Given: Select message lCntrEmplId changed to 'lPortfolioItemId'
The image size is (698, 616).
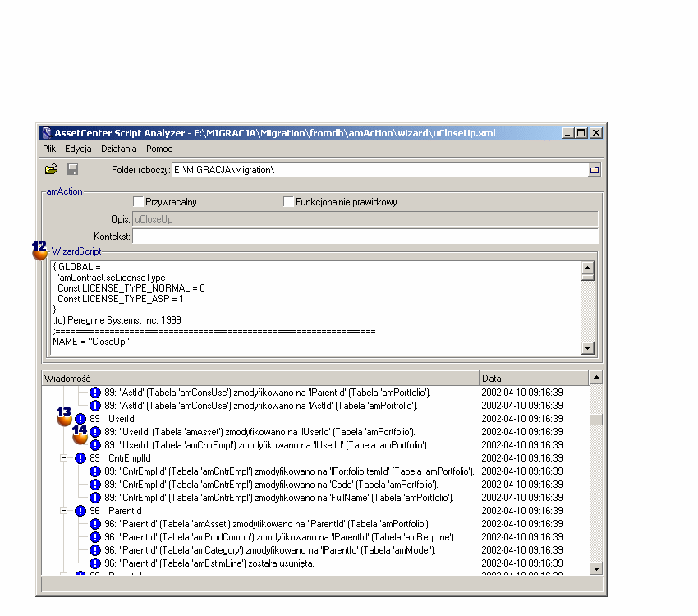Looking at the screenshot, I should (289, 471).
